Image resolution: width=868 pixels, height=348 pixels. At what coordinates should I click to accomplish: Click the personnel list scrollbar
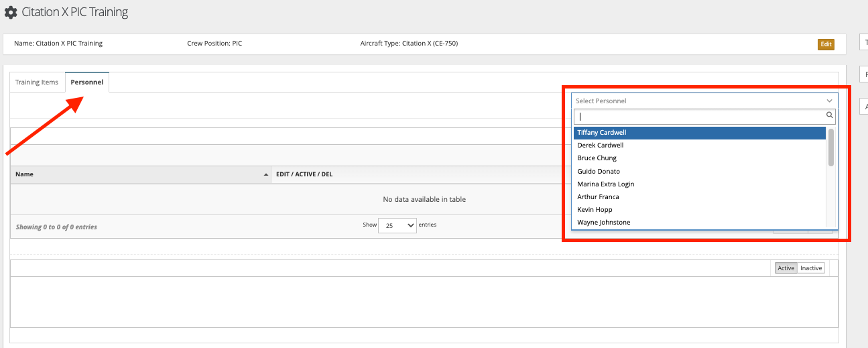[831, 148]
